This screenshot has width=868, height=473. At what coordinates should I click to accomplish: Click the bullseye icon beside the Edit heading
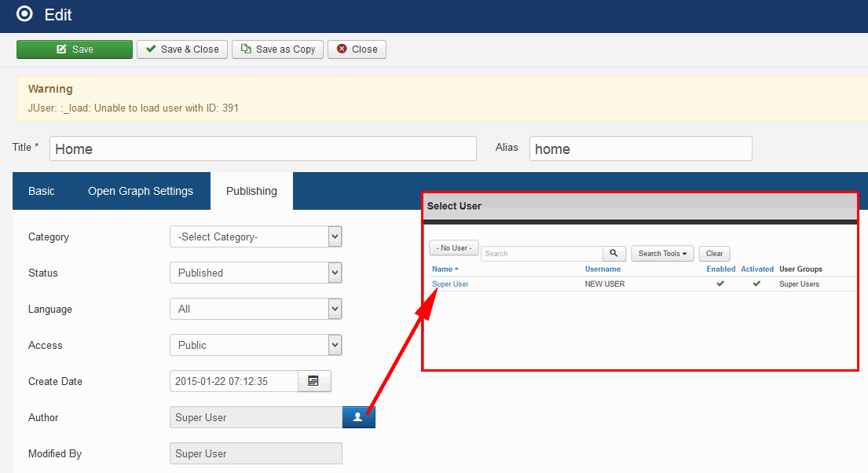click(x=23, y=14)
